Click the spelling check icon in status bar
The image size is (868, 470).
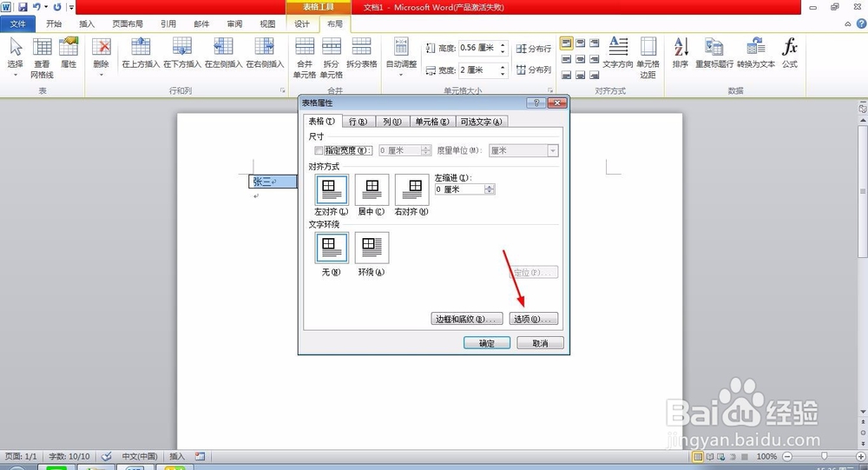click(106, 456)
